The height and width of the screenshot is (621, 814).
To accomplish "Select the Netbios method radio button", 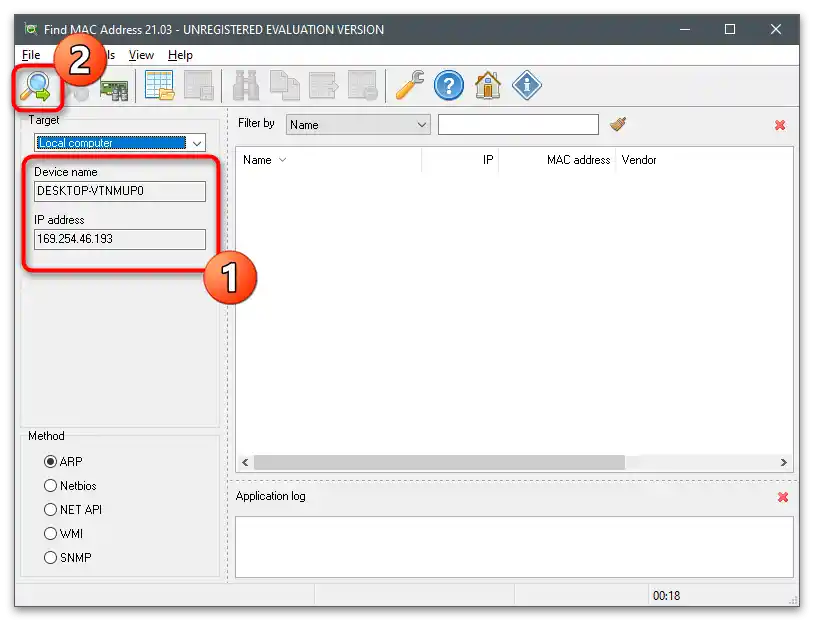I will (x=50, y=485).
